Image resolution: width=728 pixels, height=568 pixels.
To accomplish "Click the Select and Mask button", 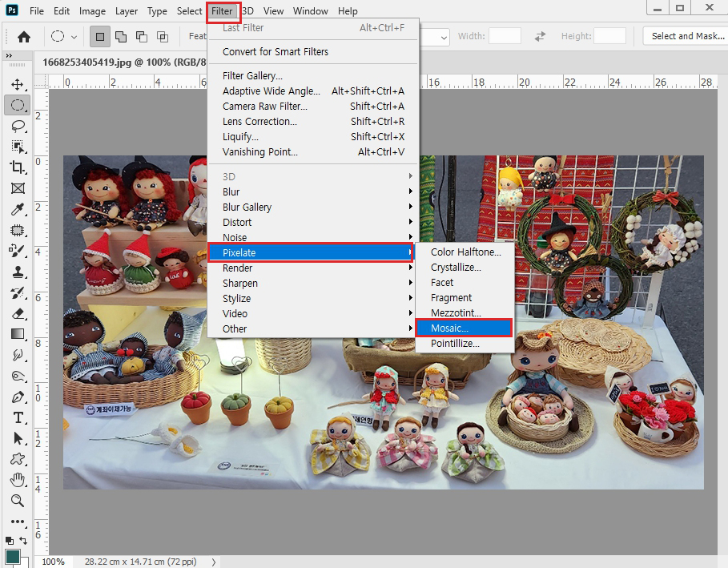I will [x=686, y=36].
